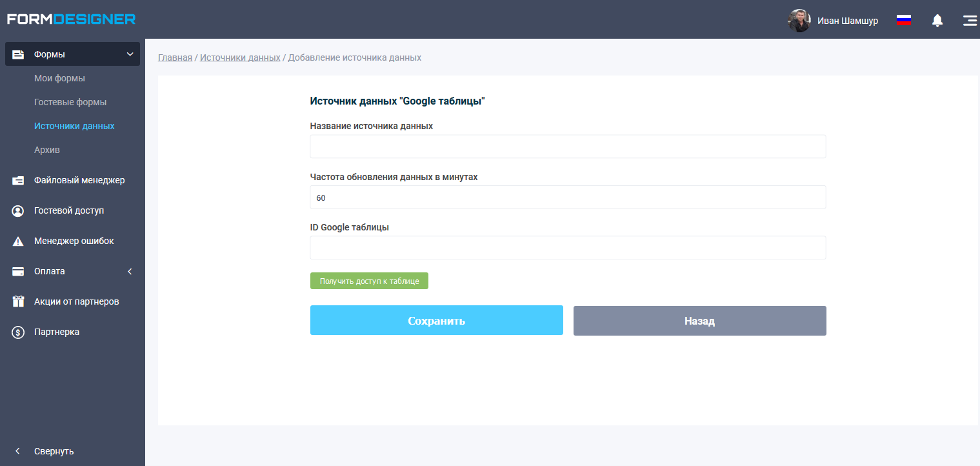Screen dimensions: 980x466
Task: Click the Russian flag language switcher
Action: [x=903, y=19]
